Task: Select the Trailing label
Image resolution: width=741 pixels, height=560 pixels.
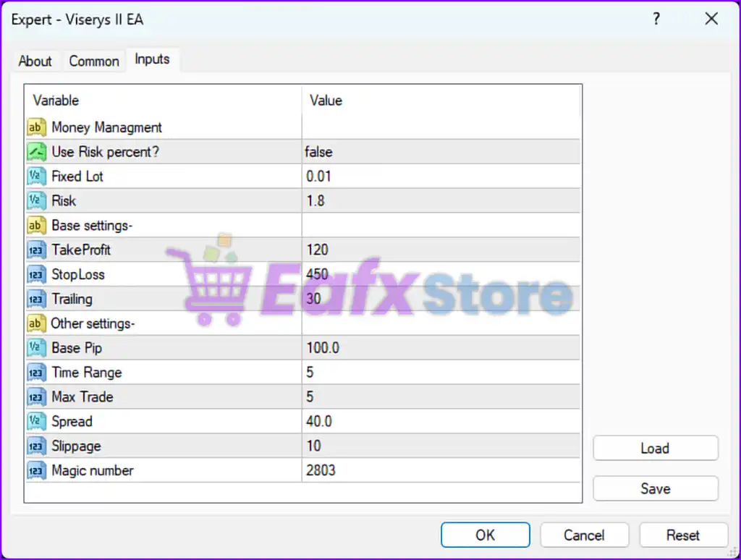Action: [x=72, y=299]
